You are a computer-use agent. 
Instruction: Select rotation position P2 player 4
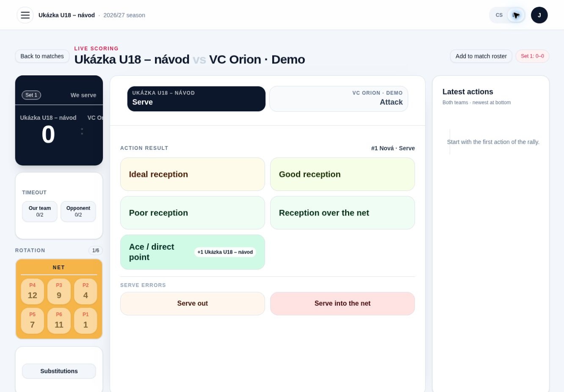click(x=86, y=291)
